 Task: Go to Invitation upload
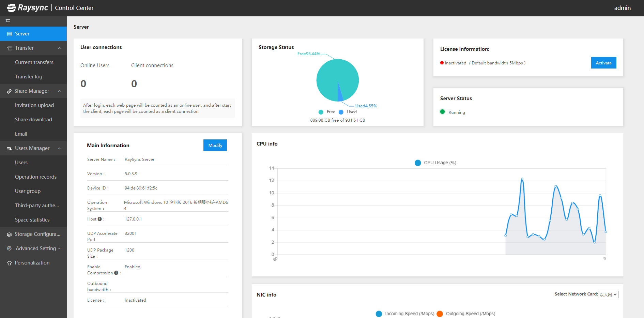tap(33, 105)
